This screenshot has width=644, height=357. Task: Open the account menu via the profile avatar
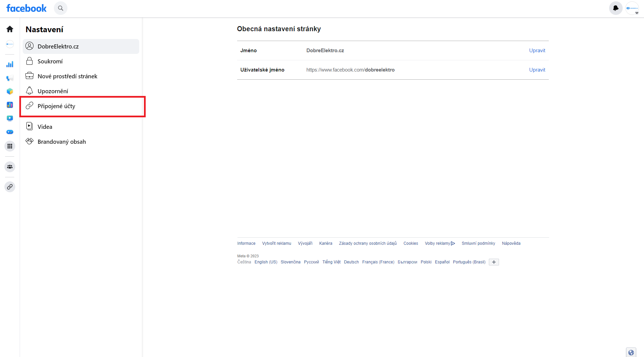point(632,8)
